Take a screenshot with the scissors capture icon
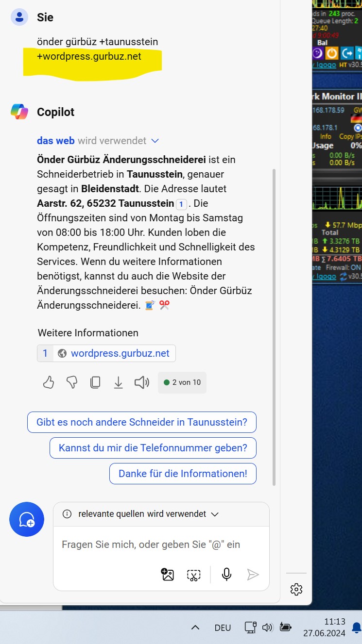Screen dimensions: 362x644 point(194,575)
